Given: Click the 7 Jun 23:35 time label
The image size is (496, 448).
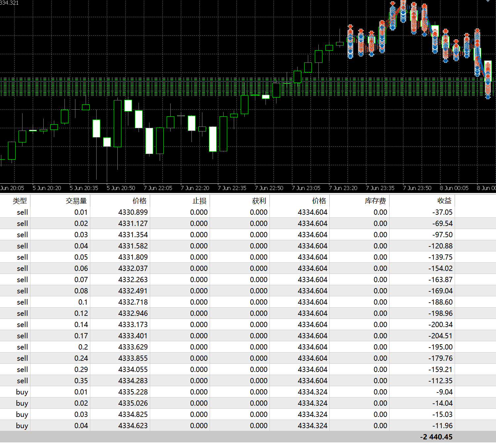Looking at the screenshot, I should (380, 188).
